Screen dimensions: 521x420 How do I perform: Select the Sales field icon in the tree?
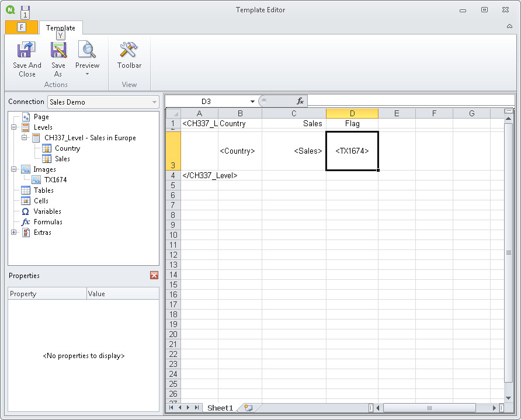pyautogui.click(x=47, y=158)
